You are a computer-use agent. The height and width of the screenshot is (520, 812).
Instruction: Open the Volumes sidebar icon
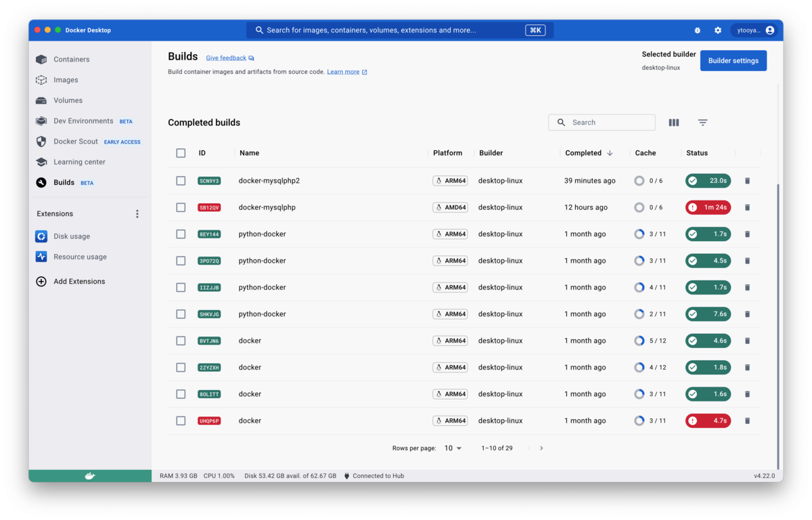(x=42, y=100)
